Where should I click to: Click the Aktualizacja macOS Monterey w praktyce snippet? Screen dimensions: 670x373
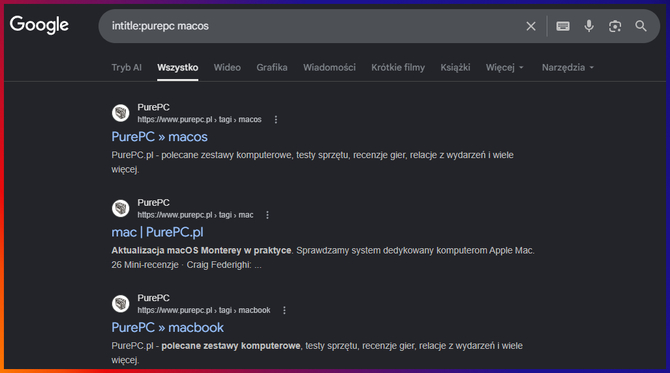201,250
